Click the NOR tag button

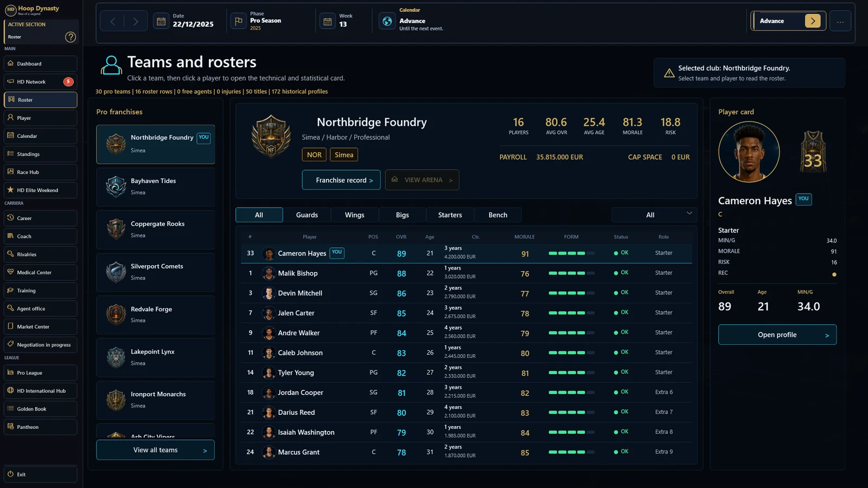click(x=314, y=155)
